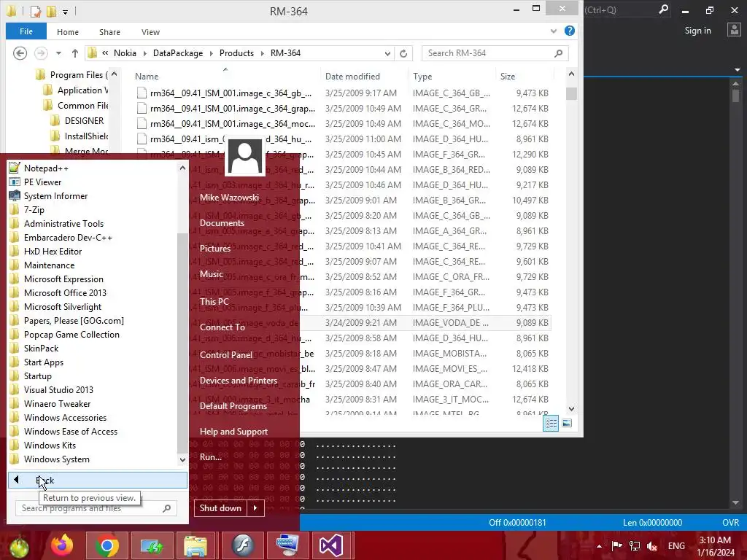Switch to Large icons view icon
Image resolution: width=747 pixels, height=560 pixels.
coord(567,424)
